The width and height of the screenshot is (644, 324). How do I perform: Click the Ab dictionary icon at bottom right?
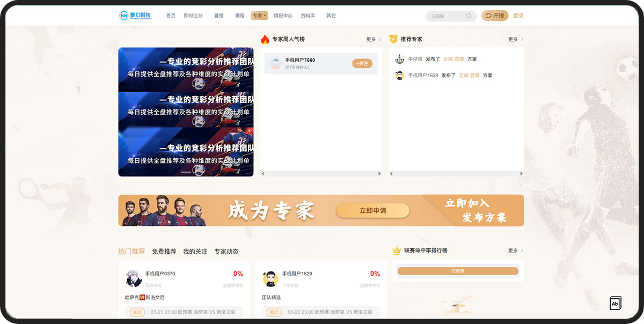pyautogui.click(x=616, y=303)
